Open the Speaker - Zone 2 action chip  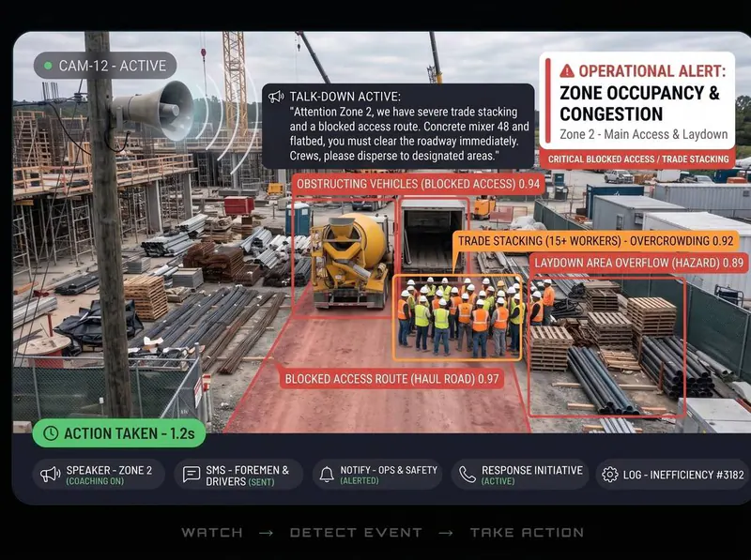coord(99,475)
